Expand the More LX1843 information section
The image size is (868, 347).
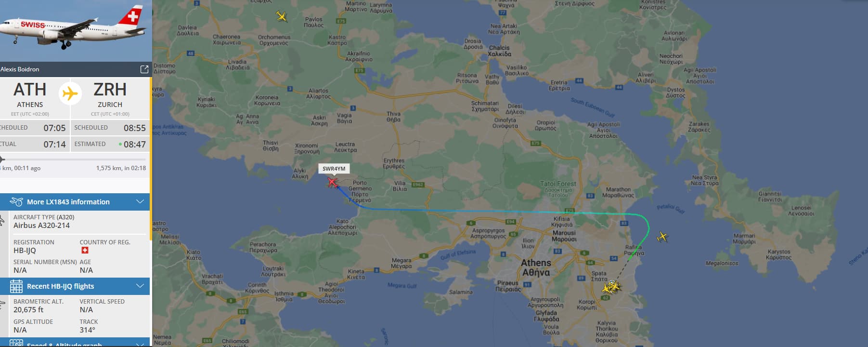point(140,201)
